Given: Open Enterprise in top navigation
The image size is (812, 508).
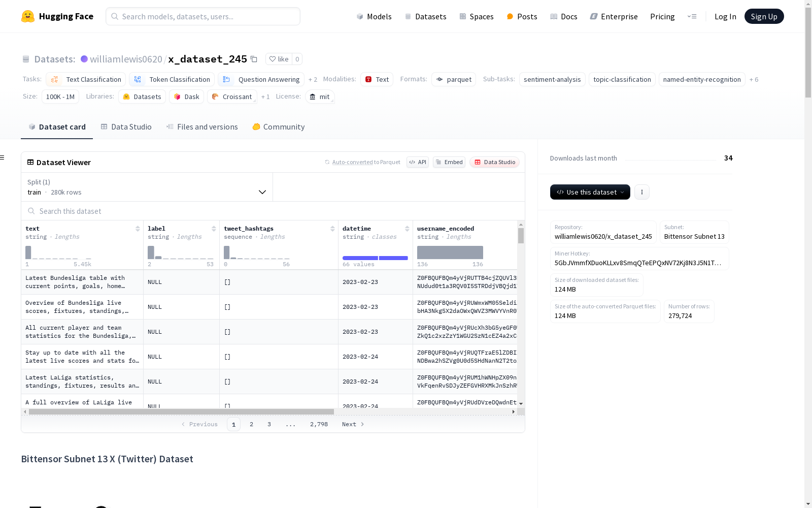Looking at the screenshot, I should [x=614, y=16].
